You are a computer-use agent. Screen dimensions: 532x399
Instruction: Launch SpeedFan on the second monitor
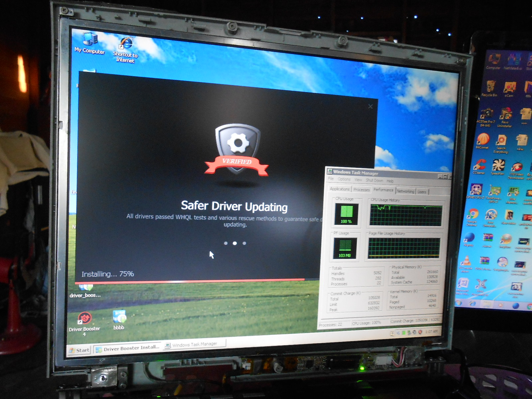[x=497, y=167]
